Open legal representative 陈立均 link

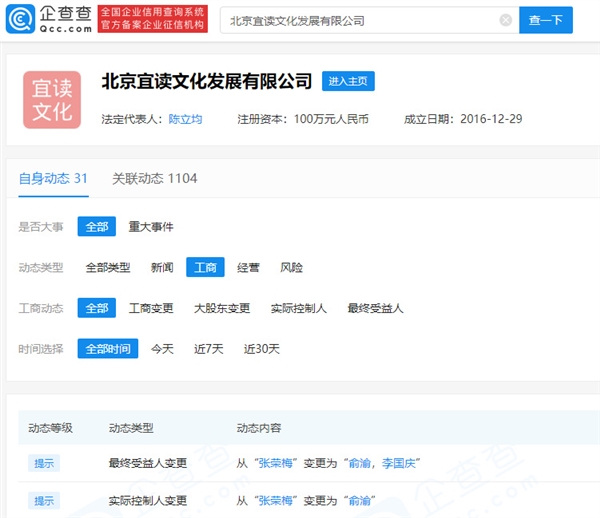click(x=184, y=119)
